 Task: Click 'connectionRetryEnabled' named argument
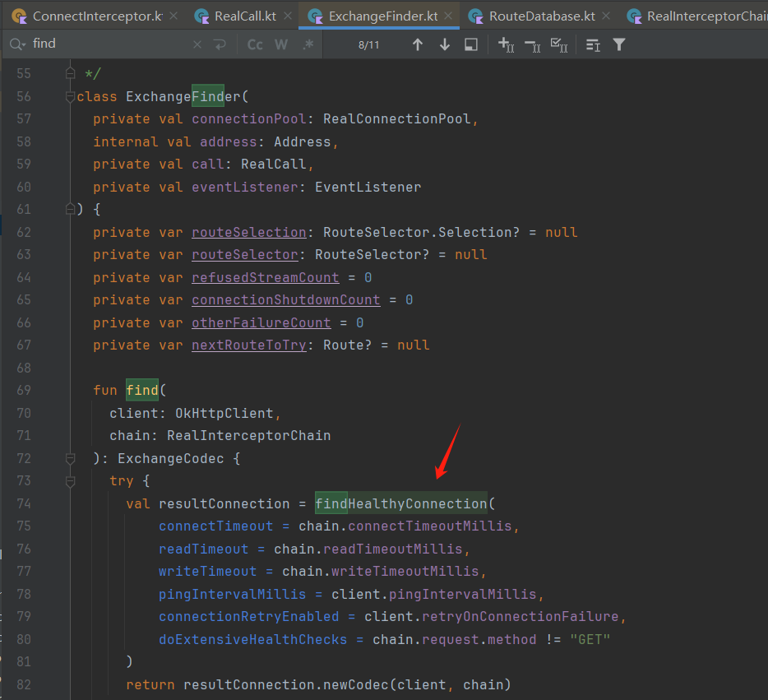(x=249, y=616)
